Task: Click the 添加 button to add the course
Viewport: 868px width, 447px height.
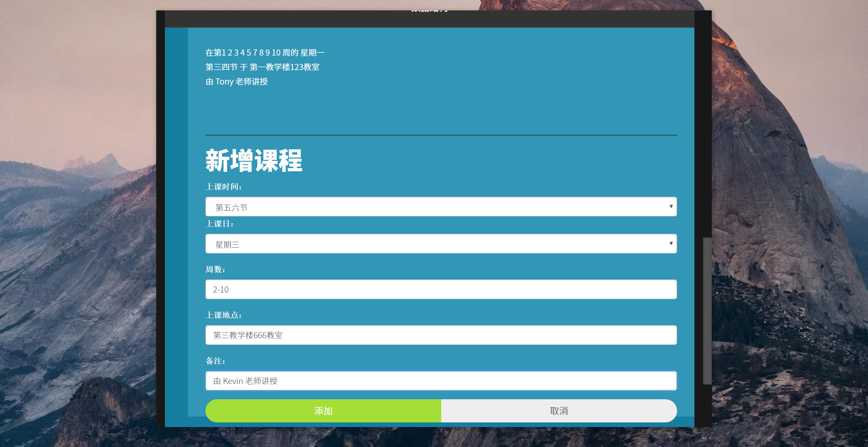Action: [x=323, y=411]
